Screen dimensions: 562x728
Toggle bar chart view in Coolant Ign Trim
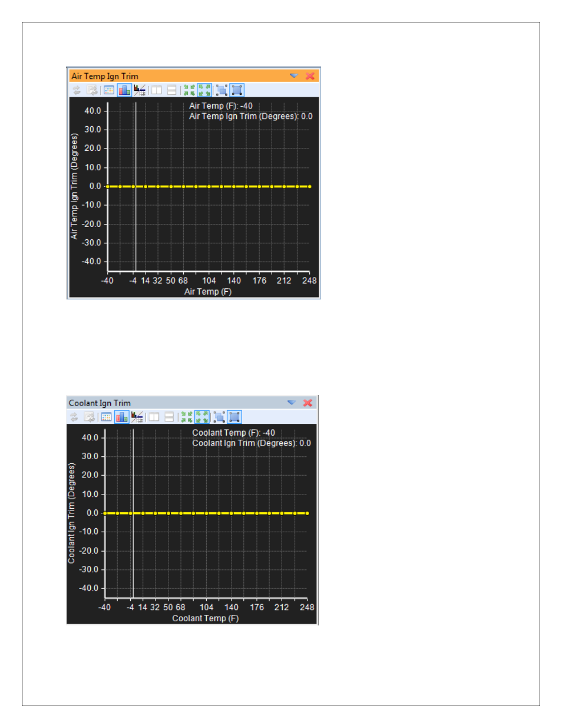(x=122, y=417)
